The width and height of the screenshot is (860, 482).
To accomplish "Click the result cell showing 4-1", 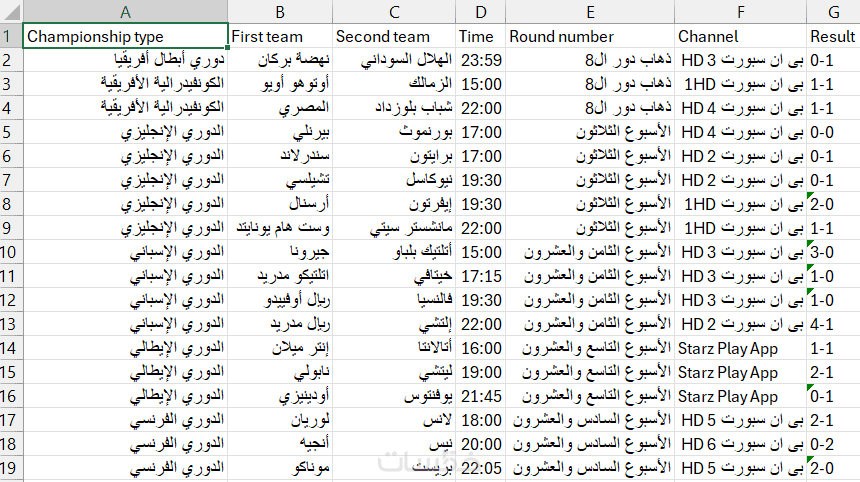I will pyautogui.click(x=832, y=324).
